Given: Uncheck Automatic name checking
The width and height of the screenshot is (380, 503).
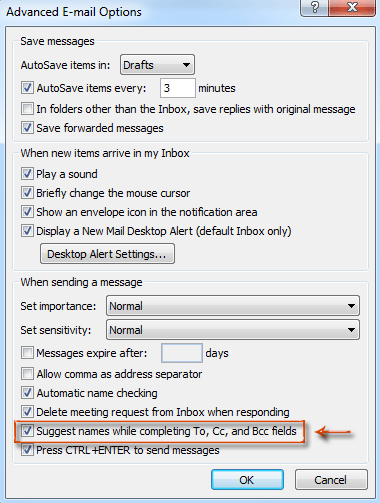Looking at the screenshot, I should click(x=27, y=393).
